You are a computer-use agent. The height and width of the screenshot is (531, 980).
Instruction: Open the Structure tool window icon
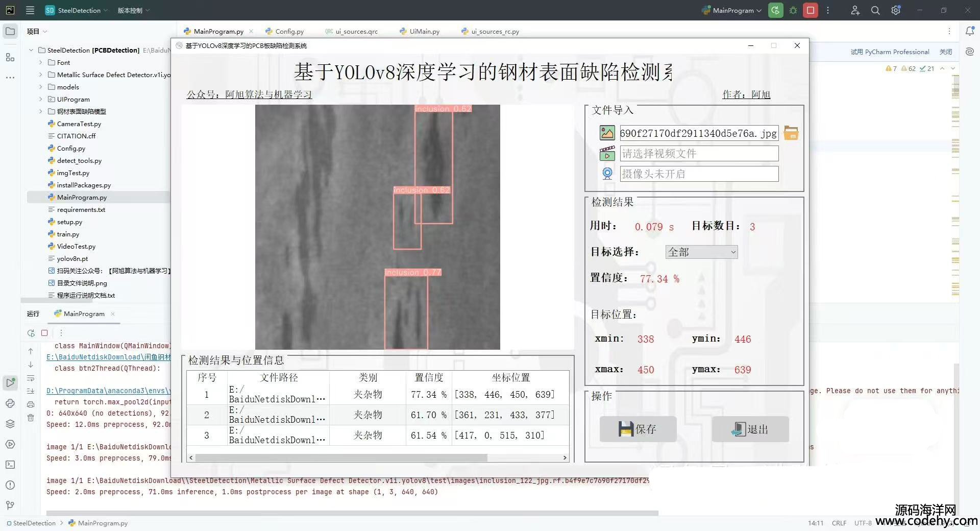[10, 57]
